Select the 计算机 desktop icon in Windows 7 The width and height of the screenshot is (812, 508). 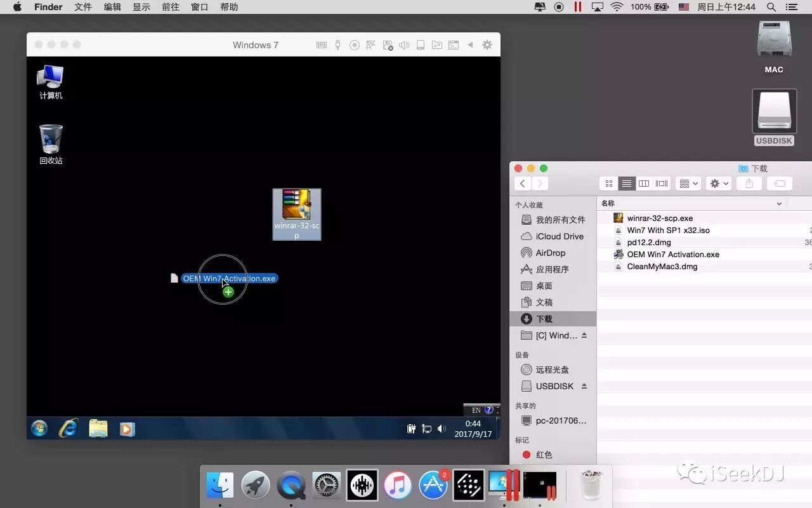click(x=51, y=82)
